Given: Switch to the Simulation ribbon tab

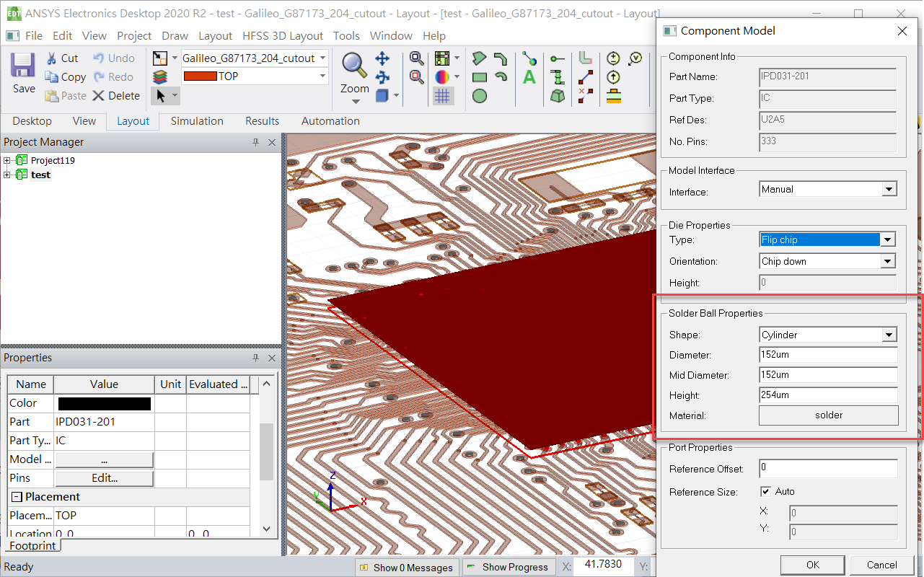Looking at the screenshot, I should [197, 121].
